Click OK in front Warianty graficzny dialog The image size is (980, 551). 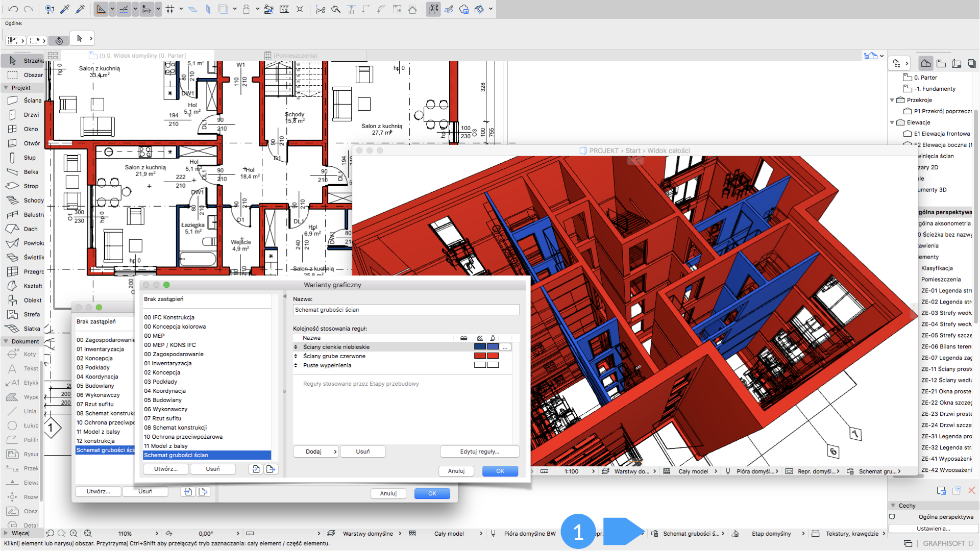(x=500, y=471)
